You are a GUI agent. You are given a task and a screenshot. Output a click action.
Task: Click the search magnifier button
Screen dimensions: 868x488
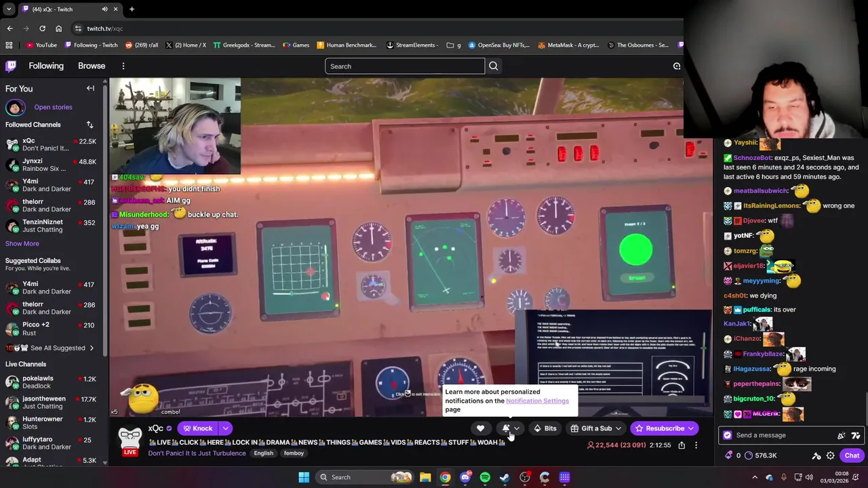click(x=493, y=66)
